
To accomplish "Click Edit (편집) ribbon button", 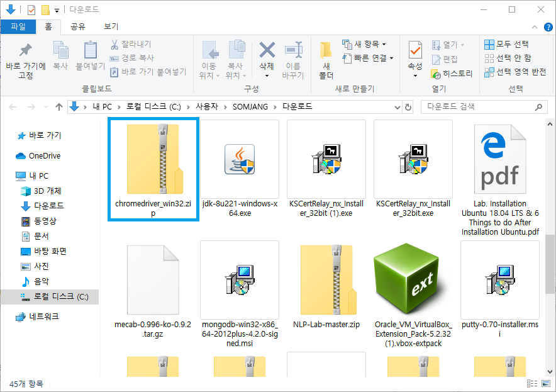I will pos(445,59).
